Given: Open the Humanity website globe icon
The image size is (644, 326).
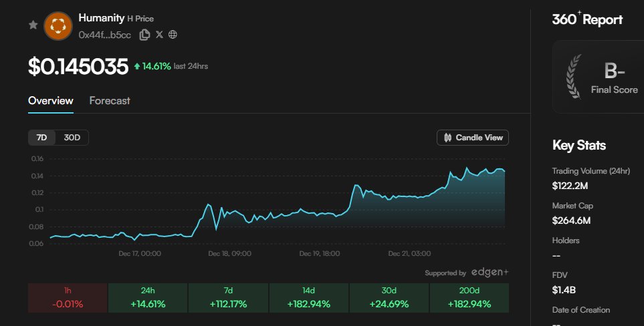Looking at the screenshot, I should (173, 35).
